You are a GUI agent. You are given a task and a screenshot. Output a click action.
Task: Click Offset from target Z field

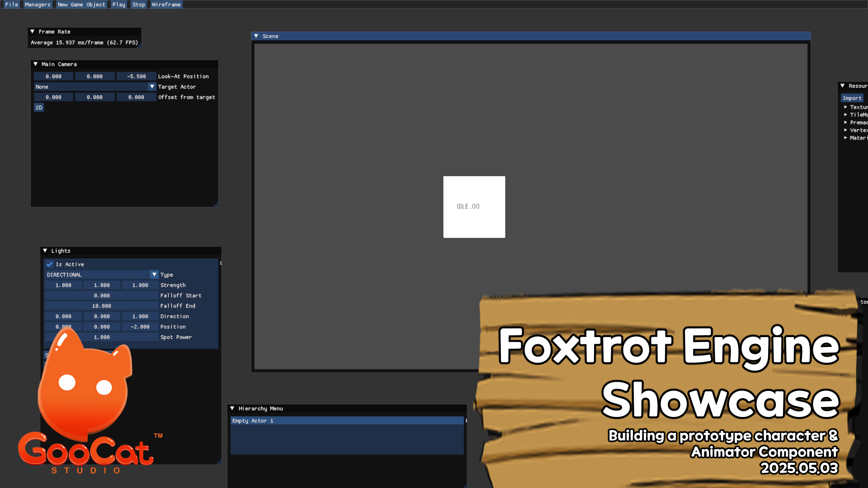(x=136, y=97)
